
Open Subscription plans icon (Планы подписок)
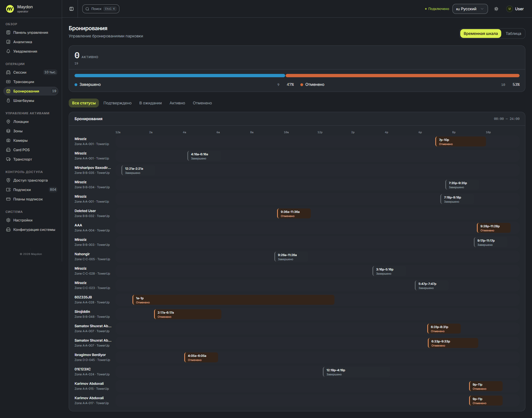pyautogui.click(x=8, y=199)
